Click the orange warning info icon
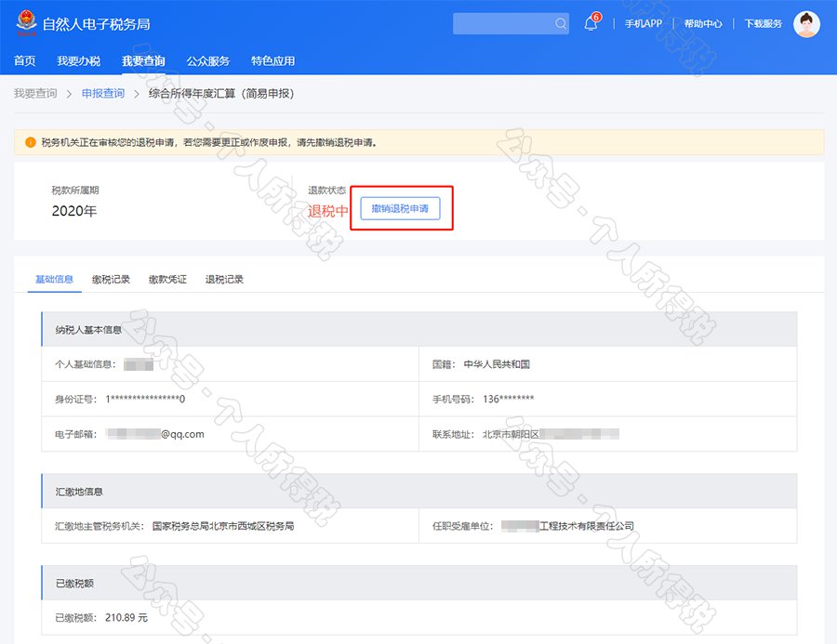 click(x=30, y=142)
